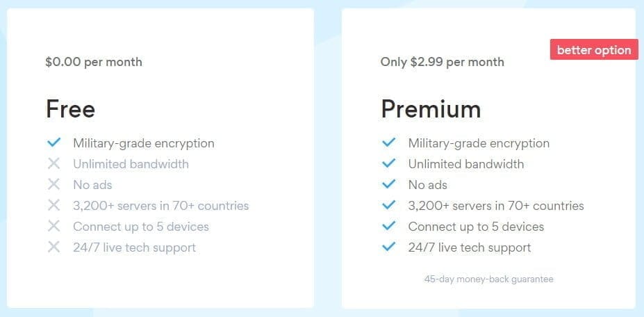Click the checkmark beside Premium 3,200+ servers

pyautogui.click(x=389, y=206)
